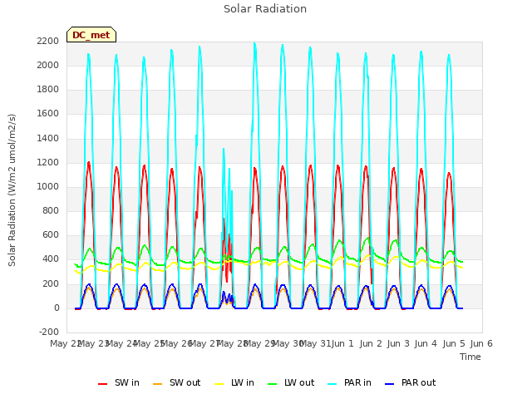Click the DC_met annotation label
This screenshot has width=532, height=399.
(91, 35)
